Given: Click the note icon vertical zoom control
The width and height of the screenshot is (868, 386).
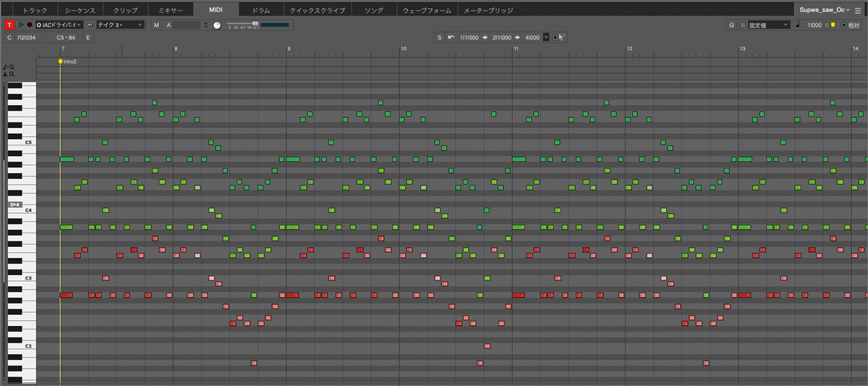Looking at the screenshot, I should tap(6, 67).
